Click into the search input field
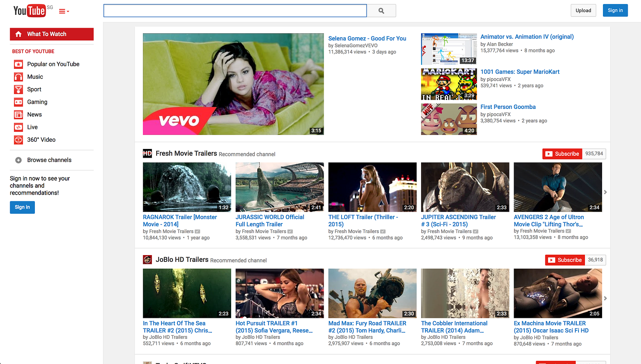The width and height of the screenshot is (641, 364). pos(235,11)
